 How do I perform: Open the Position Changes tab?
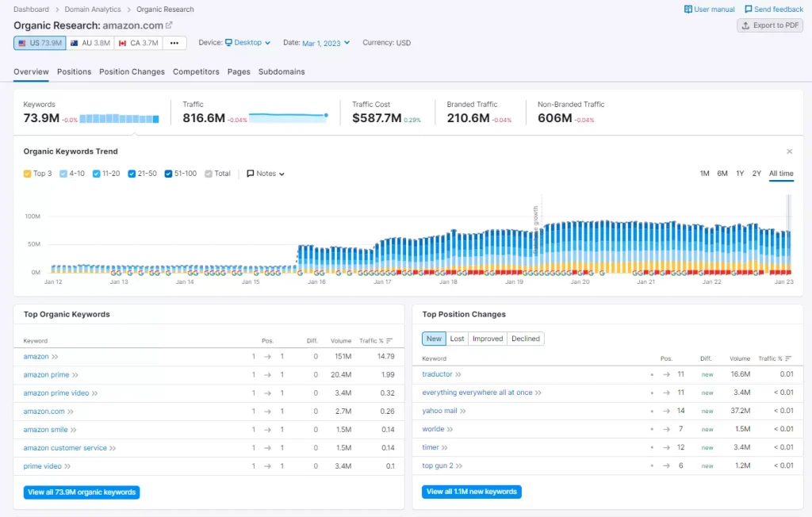tap(132, 72)
